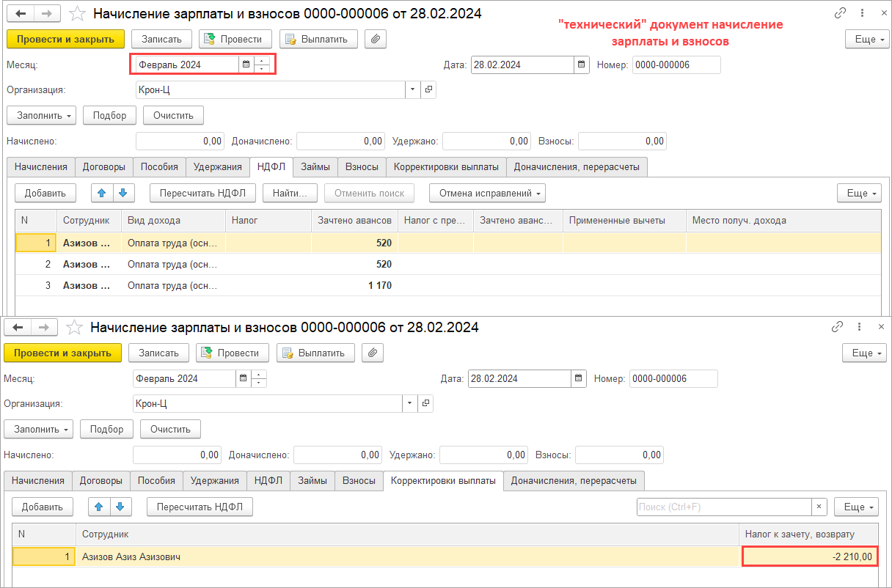
Task: Open the Займы tab in upper window
Action: [315, 166]
